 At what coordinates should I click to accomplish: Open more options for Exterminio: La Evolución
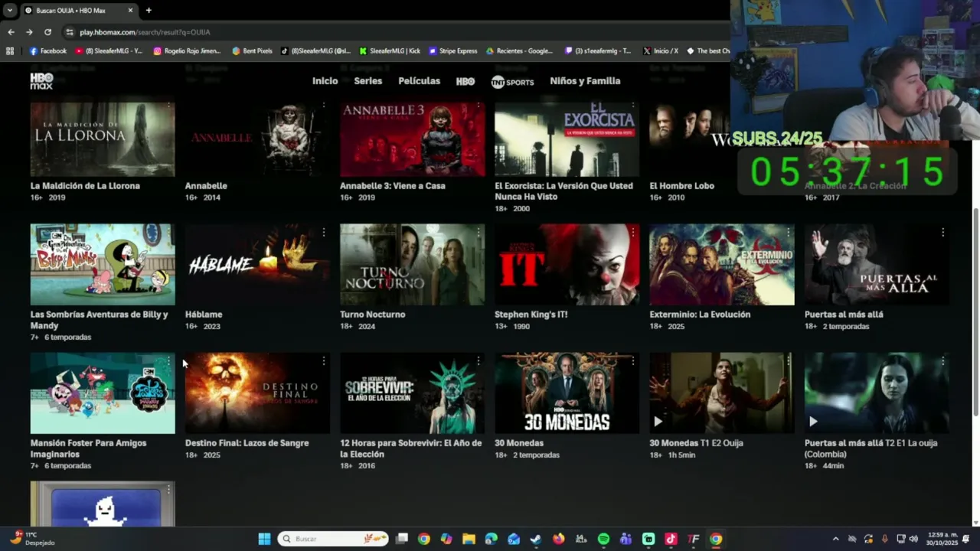(788, 232)
